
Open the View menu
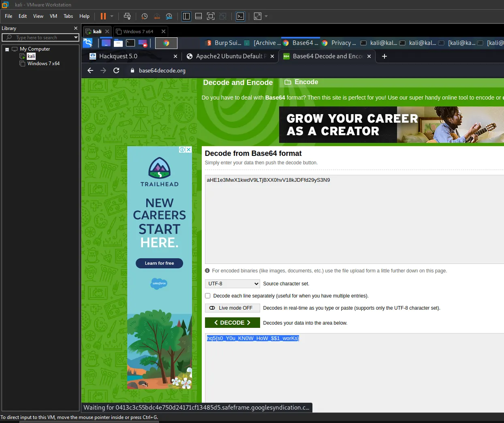coord(38,16)
